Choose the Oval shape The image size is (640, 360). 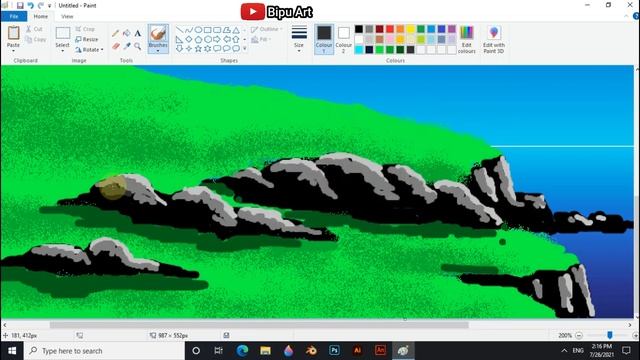point(198,30)
